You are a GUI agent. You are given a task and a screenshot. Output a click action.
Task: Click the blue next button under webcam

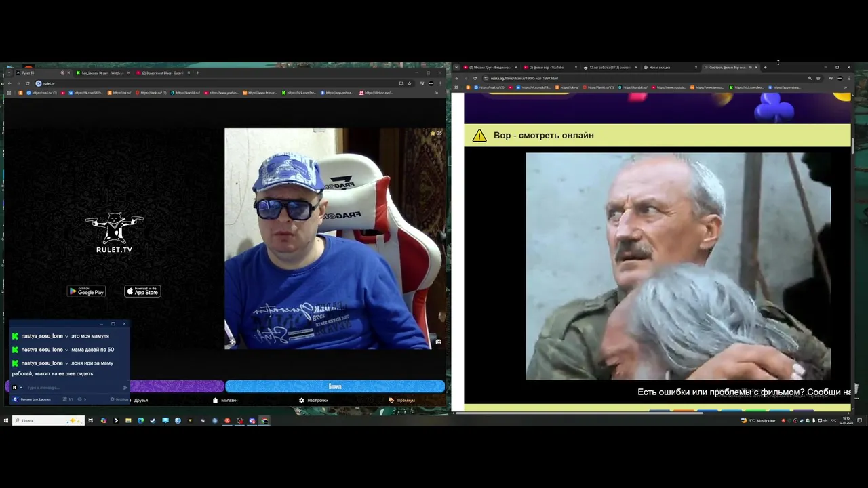tap(335, 386)
